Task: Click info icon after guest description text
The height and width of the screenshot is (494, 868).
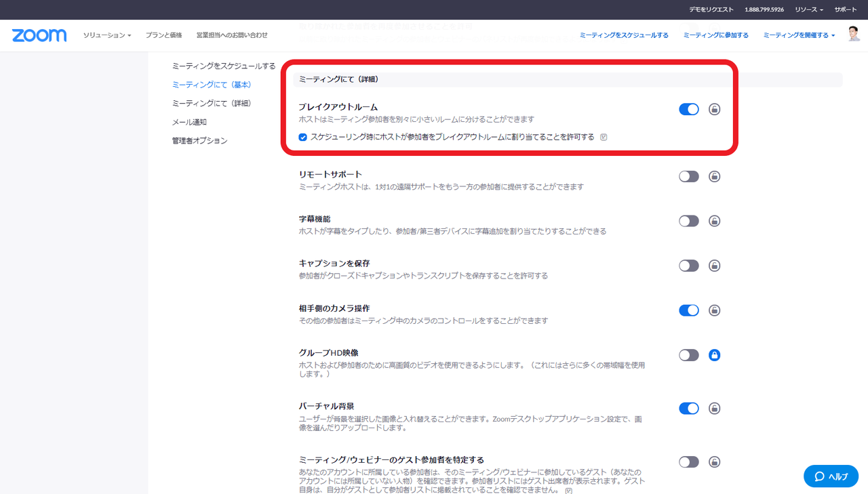Action: click(569, 490)
